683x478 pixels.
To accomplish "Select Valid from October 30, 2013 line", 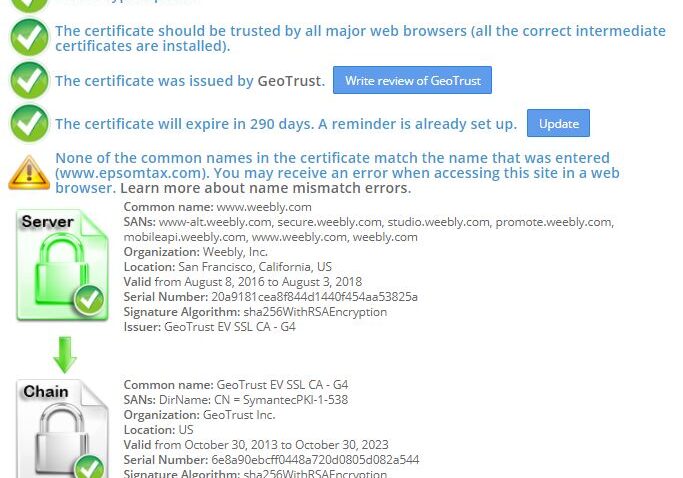I will tap(256, 445).
